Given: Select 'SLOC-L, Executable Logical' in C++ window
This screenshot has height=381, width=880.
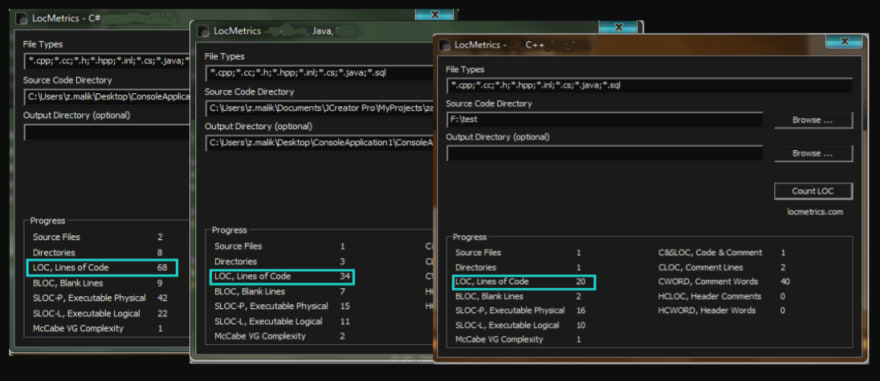Looking at the screenshot, I should point(507,325).
